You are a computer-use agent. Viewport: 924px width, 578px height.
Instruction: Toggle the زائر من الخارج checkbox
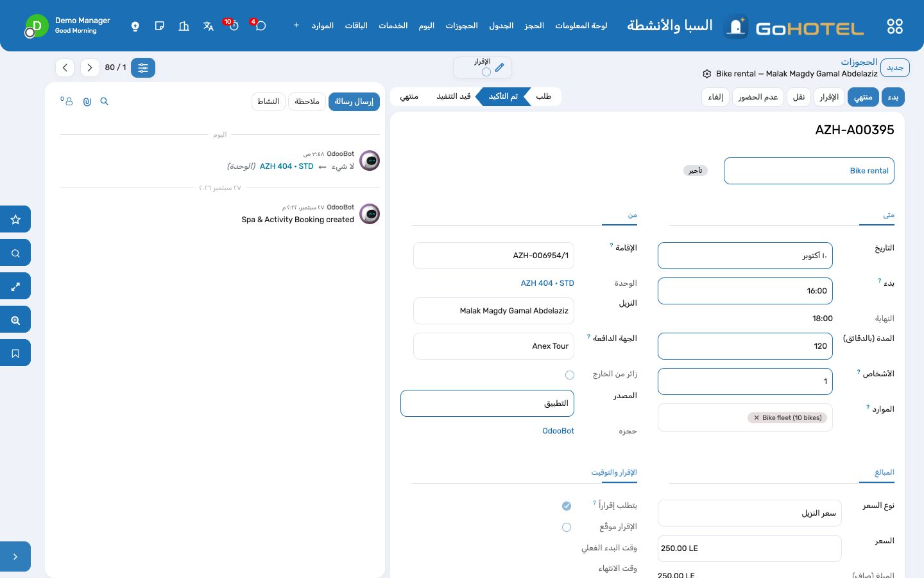pos(570,374)
